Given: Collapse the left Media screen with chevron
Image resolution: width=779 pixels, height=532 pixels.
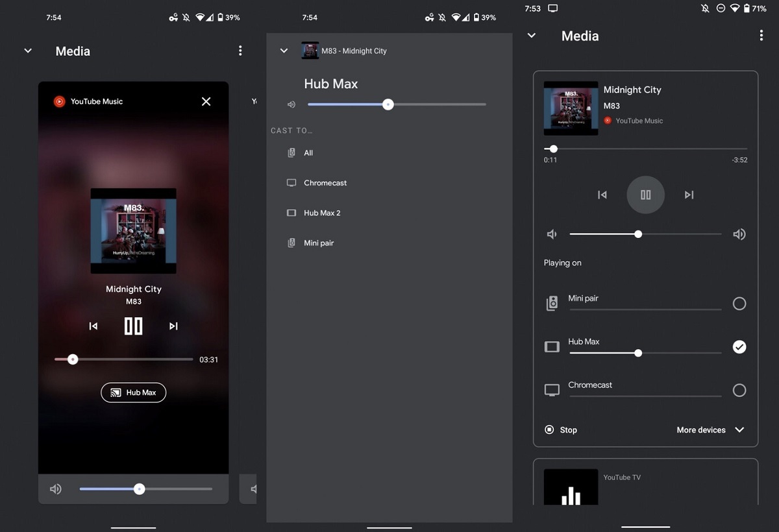Looking at the screenshot, I should pyautogui.click(x=28, y=51).
